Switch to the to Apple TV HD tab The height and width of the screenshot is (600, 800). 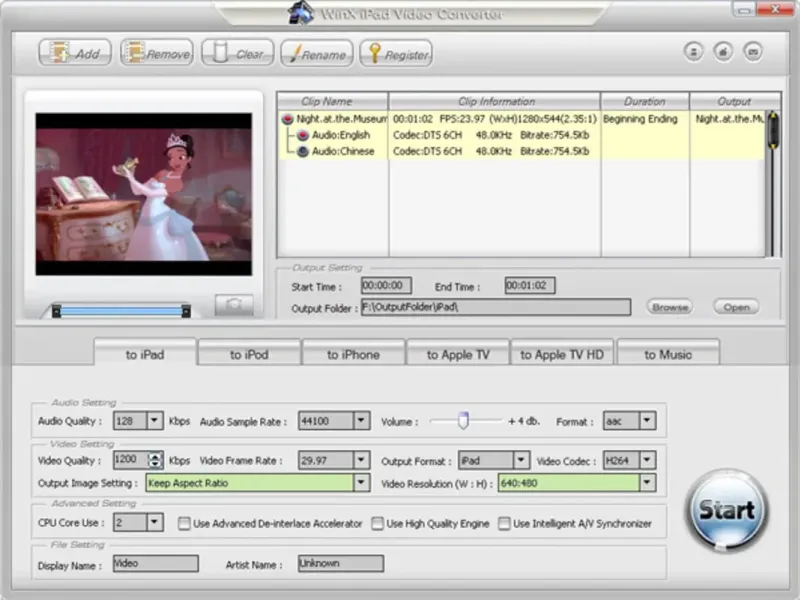pyautogui.click(x=562, y=352)
